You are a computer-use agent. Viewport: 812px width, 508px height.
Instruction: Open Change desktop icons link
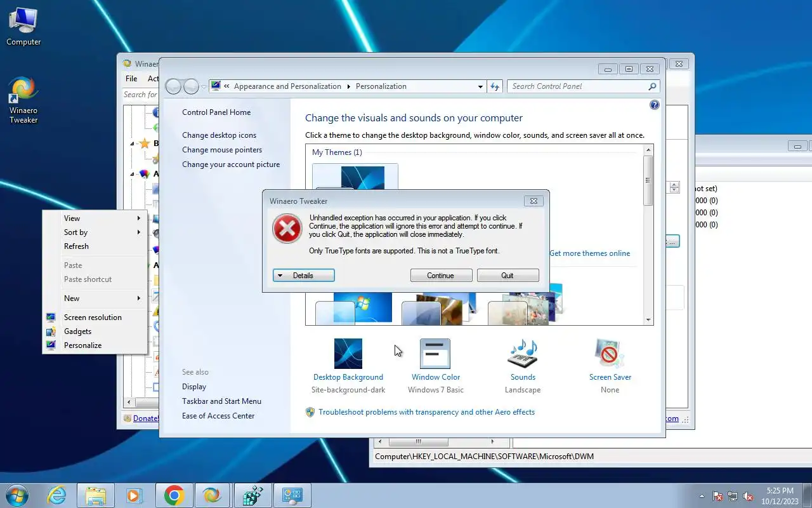click(219, 135)
